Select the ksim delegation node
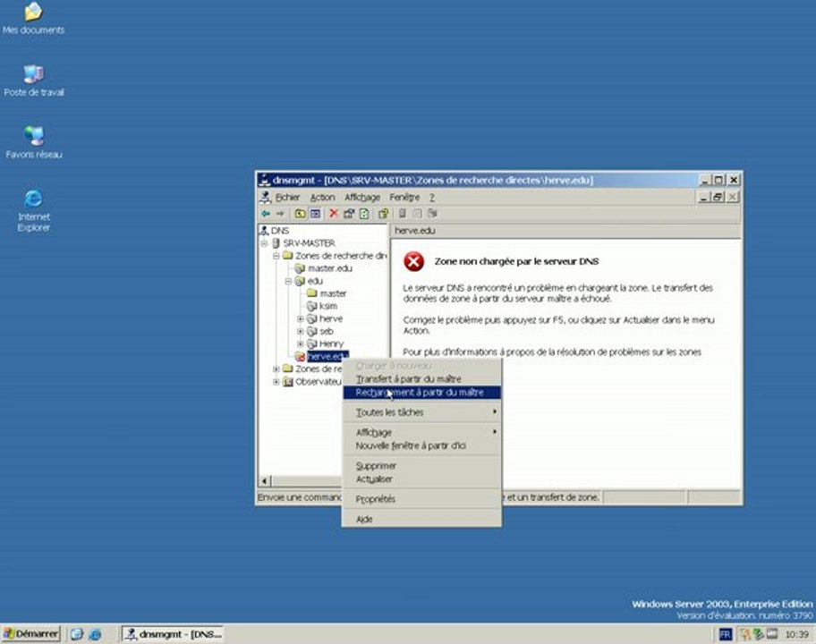Viewport: 816px width, 644px height. click(x=327, y=306)
